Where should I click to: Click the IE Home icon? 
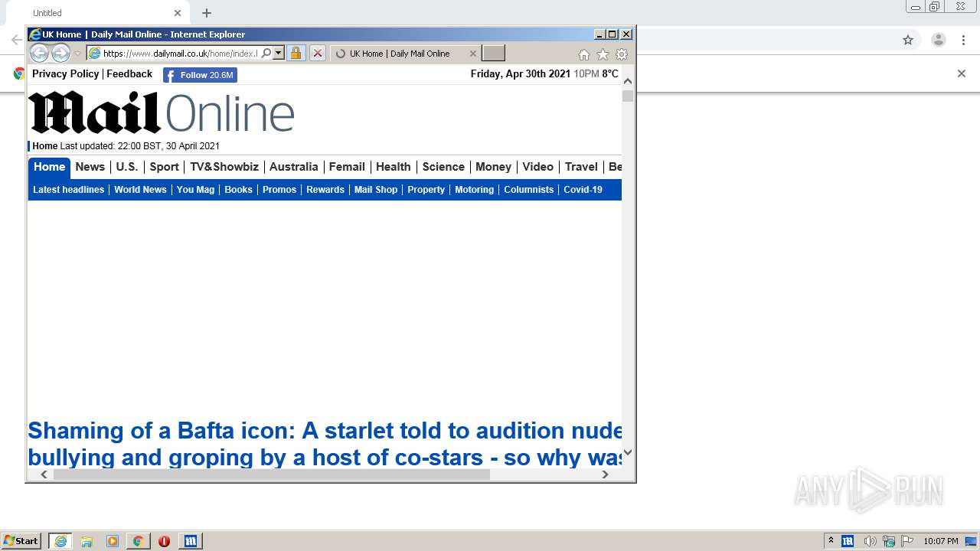(584, 54)
